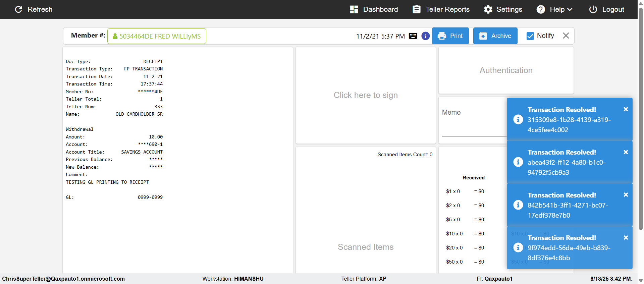Click the FP TRANSACTION type value
Image resolution: width=644 pixels, height=284 pixels.
pos(143,69)
